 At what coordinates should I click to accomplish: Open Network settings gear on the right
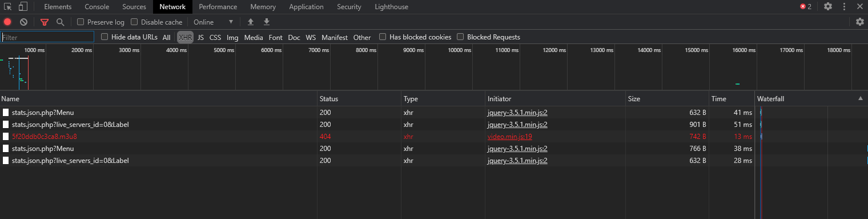(860, 22)
